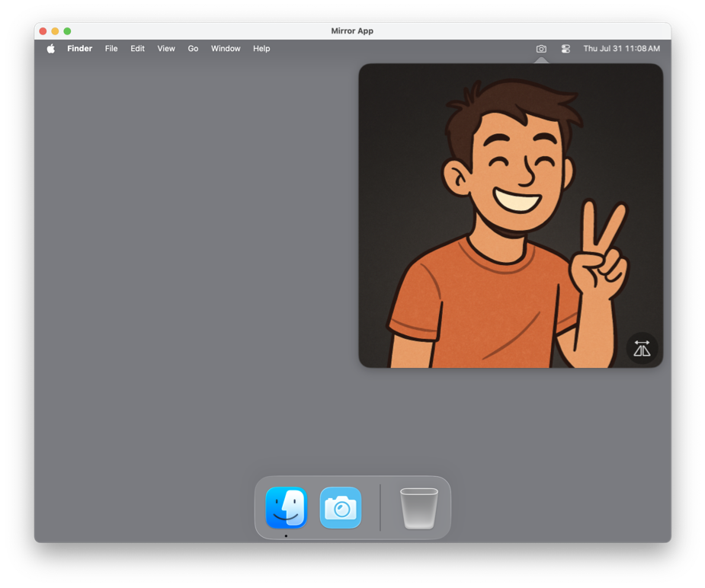Screen dimensions: 705x588
Task: Minimize the Mirror App window
Action: (x=55, y=31)
